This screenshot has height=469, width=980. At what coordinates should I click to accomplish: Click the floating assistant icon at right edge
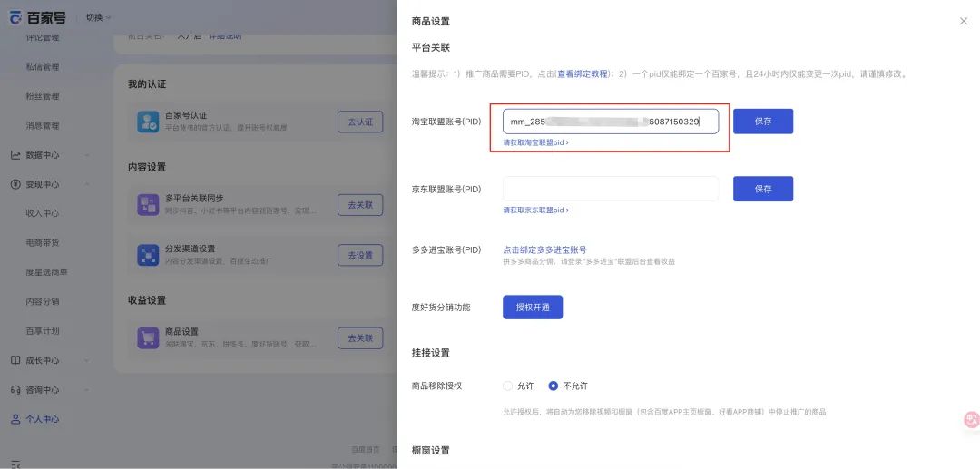point(971,420)
